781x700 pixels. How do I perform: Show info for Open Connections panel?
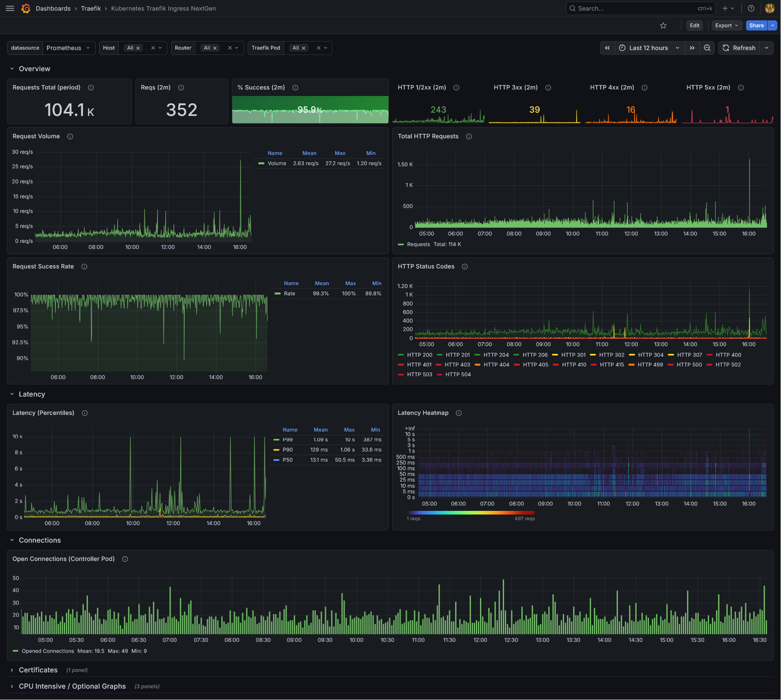[x=125, y=559]
